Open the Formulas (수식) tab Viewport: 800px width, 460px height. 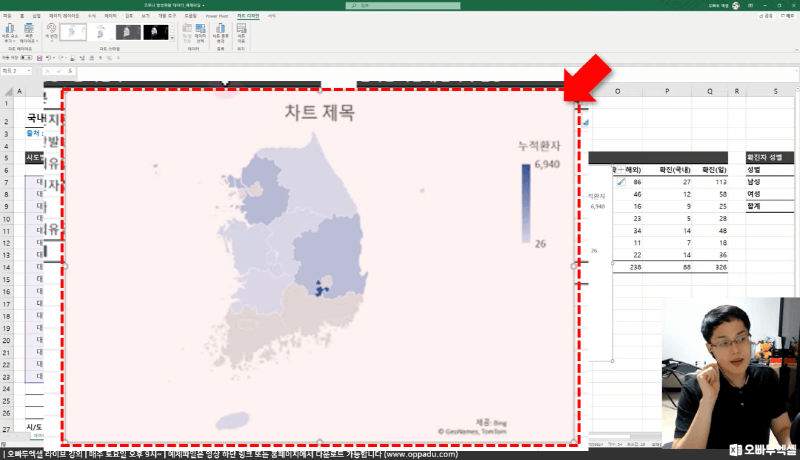tap(91, 16)
